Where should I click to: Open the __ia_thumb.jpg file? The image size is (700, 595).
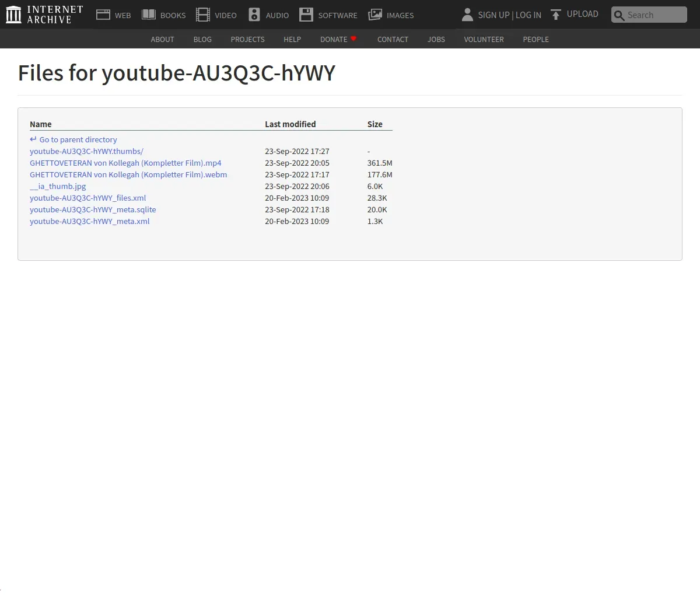(58, 187)
